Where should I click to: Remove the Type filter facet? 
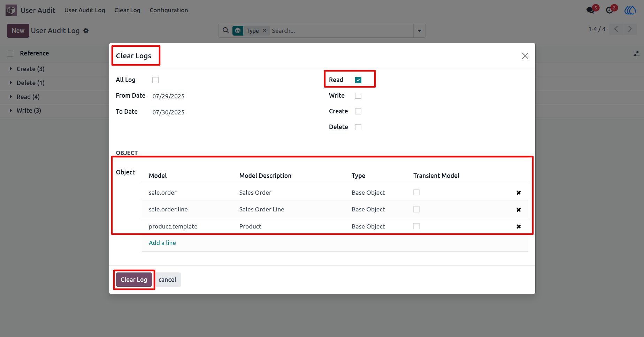click(x=265, y=30)
